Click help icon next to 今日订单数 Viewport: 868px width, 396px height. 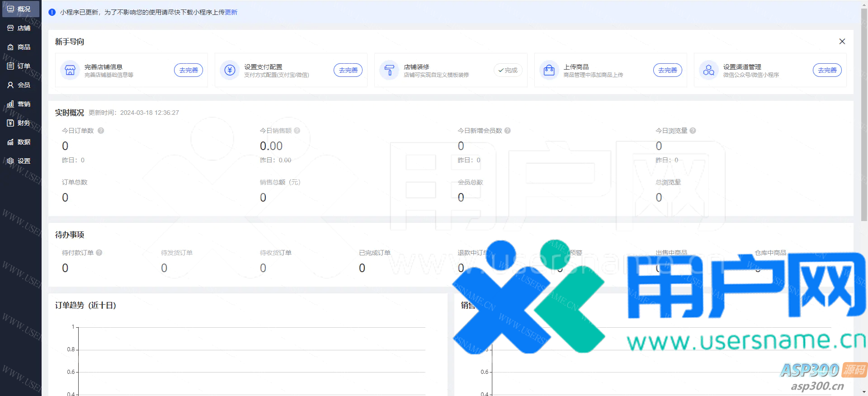[101, 131]
